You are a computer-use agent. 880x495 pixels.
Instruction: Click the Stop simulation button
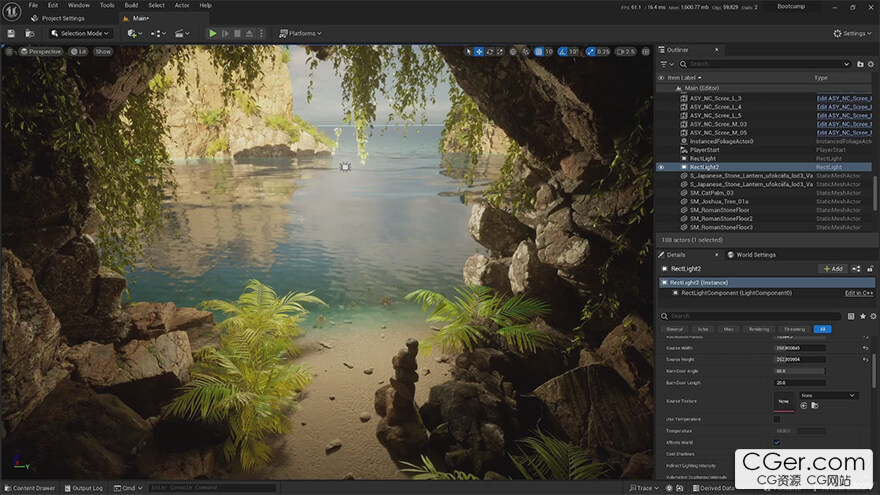(237, 34)
